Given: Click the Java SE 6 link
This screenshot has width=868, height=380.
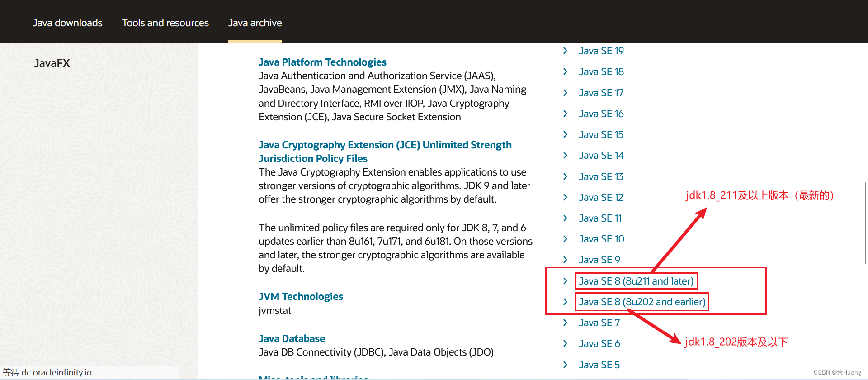Looking at the screenshot, I should point(599,343).
